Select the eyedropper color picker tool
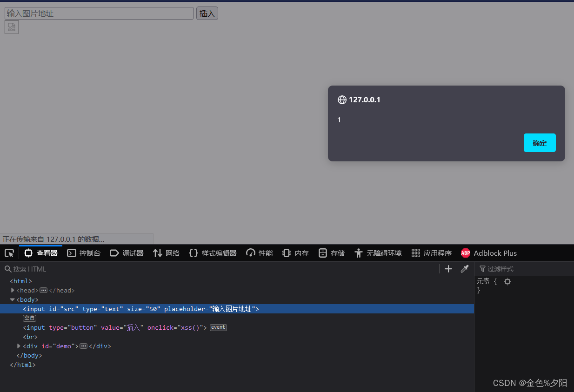 click(x=464, y=269)
